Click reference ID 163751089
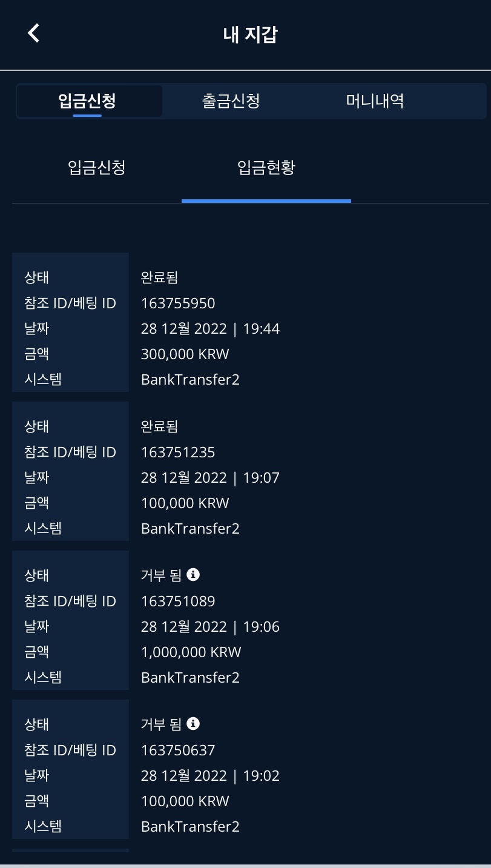 click(x=178, y=601)
